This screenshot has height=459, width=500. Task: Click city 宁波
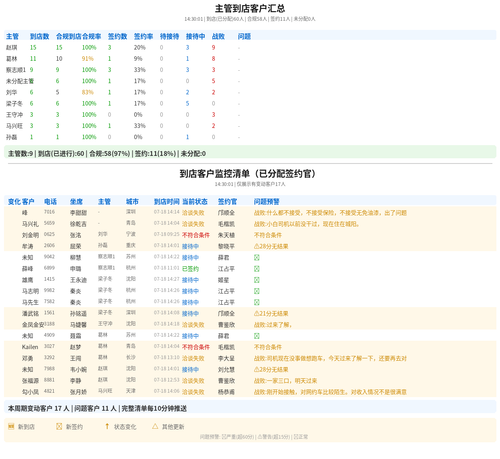(x=131, y=234)
